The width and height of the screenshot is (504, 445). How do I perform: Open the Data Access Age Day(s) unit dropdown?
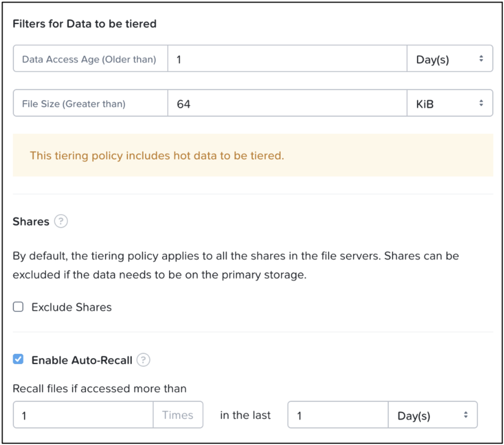pyautogui.click(x=450, y=59)
